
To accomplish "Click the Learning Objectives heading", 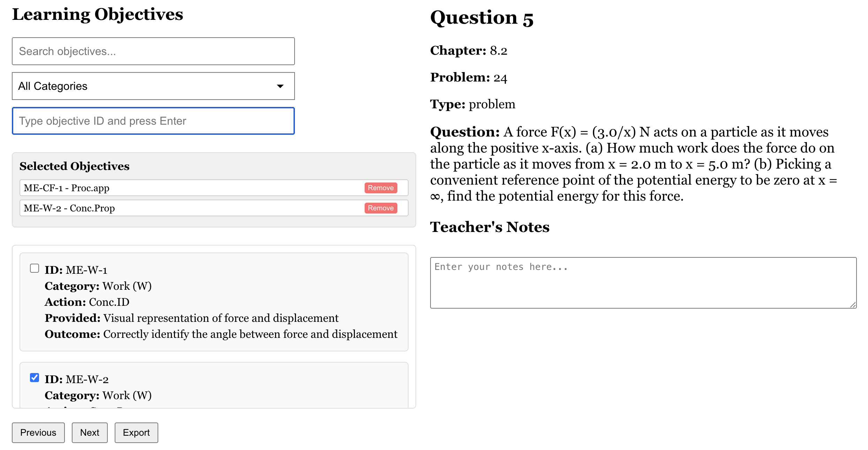I will pos(98,14).
